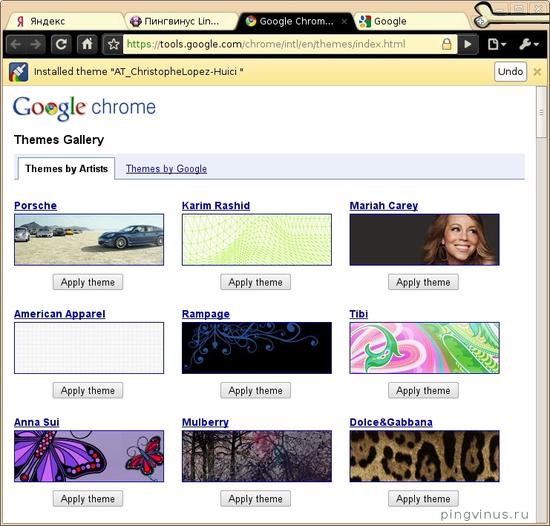This screenshot has height=526, width=550.
Task: Click the Mariah Carey portrait thumbnail
Action: (x=424, y=240)
